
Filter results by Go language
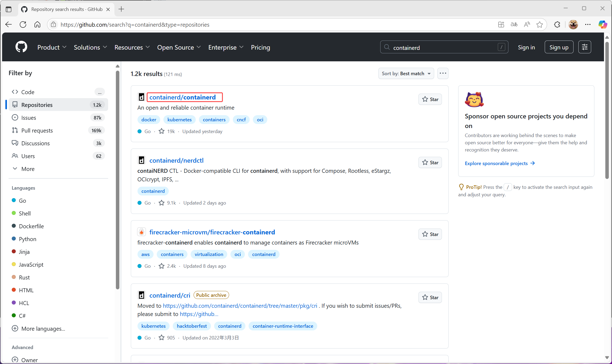[22, 201]
